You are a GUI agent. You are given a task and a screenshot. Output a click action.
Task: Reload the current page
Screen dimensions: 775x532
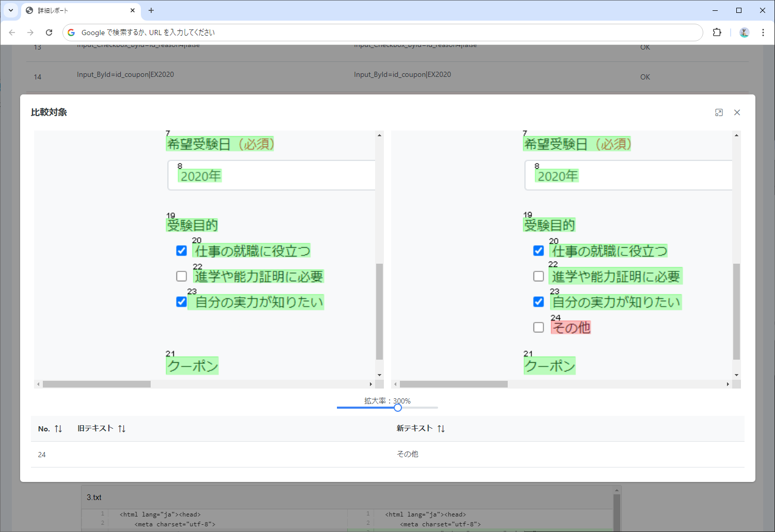(49, 33)
